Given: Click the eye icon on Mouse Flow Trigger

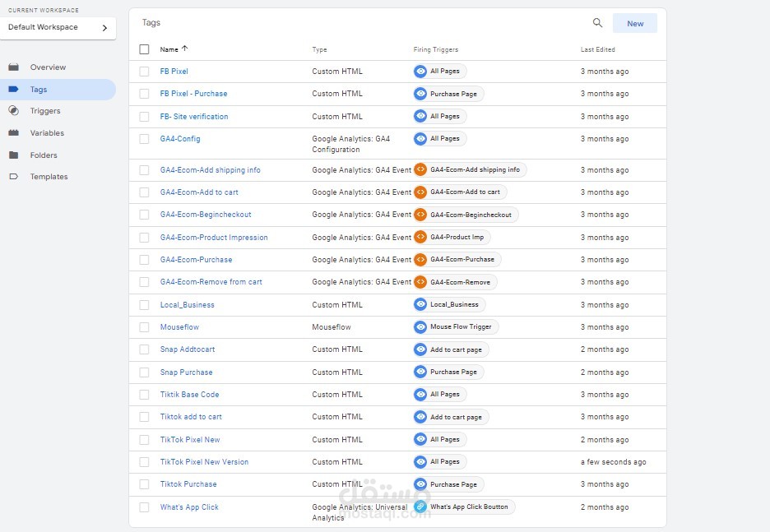Looking at the screenshot, I should point(420,327).
